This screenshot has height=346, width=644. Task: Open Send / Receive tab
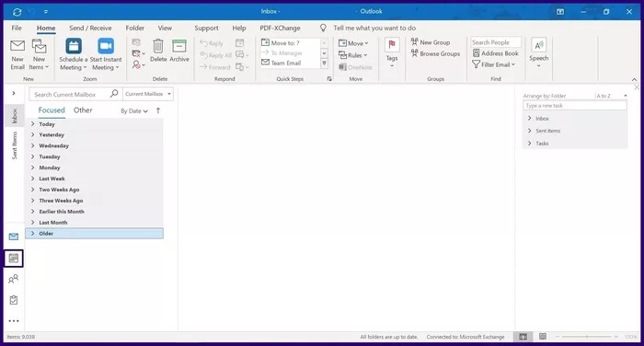pos(90,28)
